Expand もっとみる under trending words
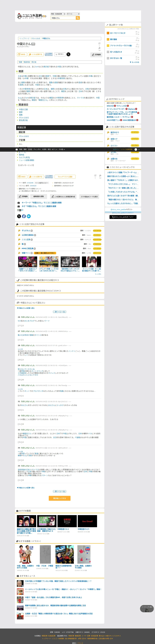 [135, 62]
